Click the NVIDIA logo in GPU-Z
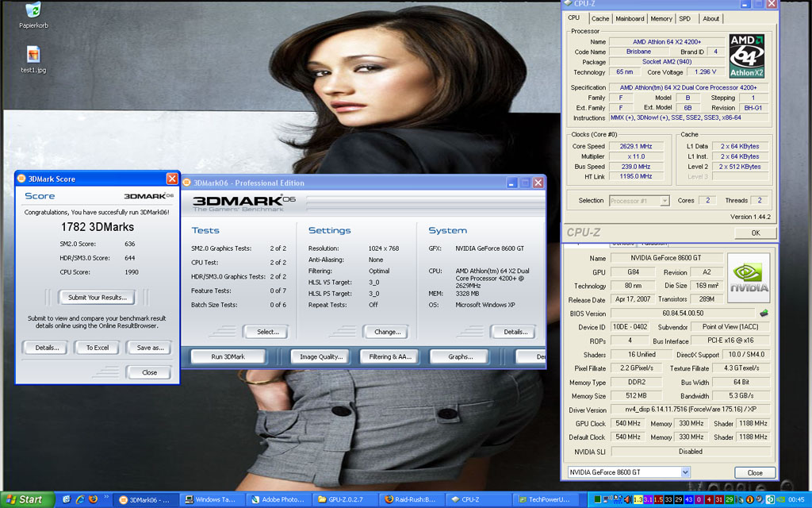The image size is (812, 508). click(x=749, y=278)
